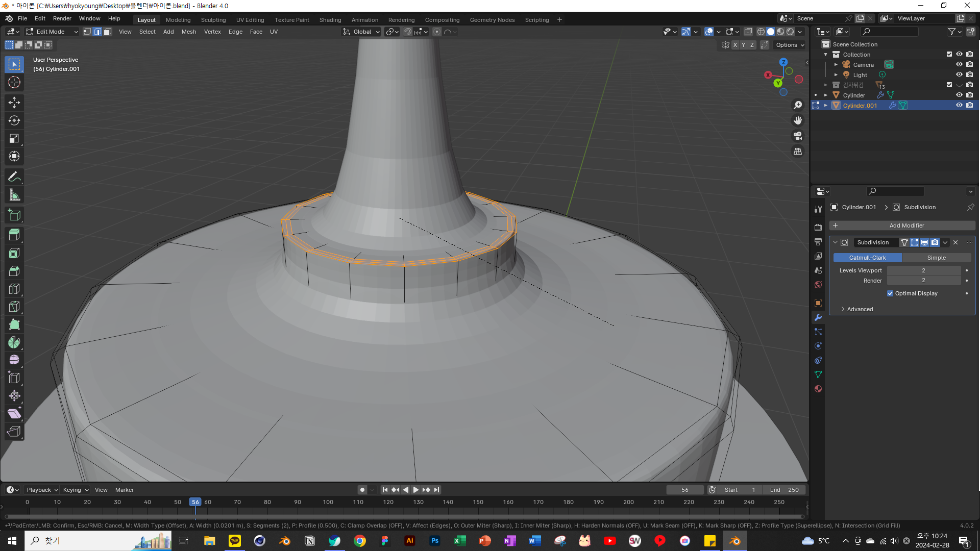Select the Bevel tool
980x551 pixels.
pyautogui.click(x=14, y=271)
